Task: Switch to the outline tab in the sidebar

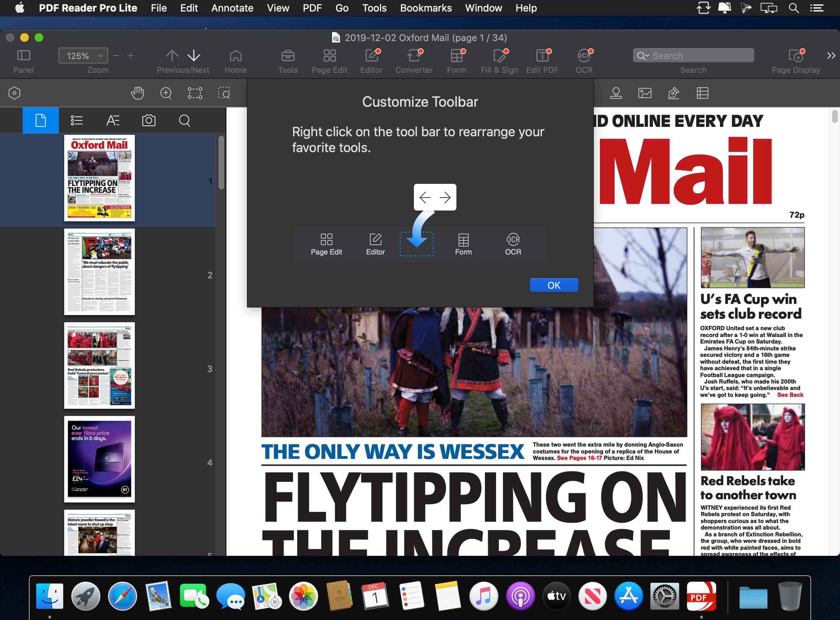Action: (x=76, y=120)
